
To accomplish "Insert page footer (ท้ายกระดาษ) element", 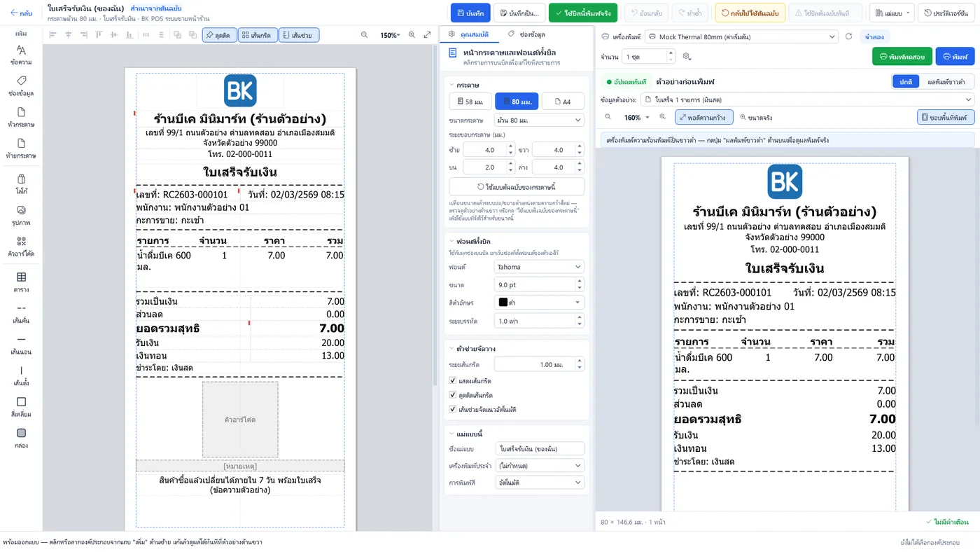I will (x=21, y=149).
